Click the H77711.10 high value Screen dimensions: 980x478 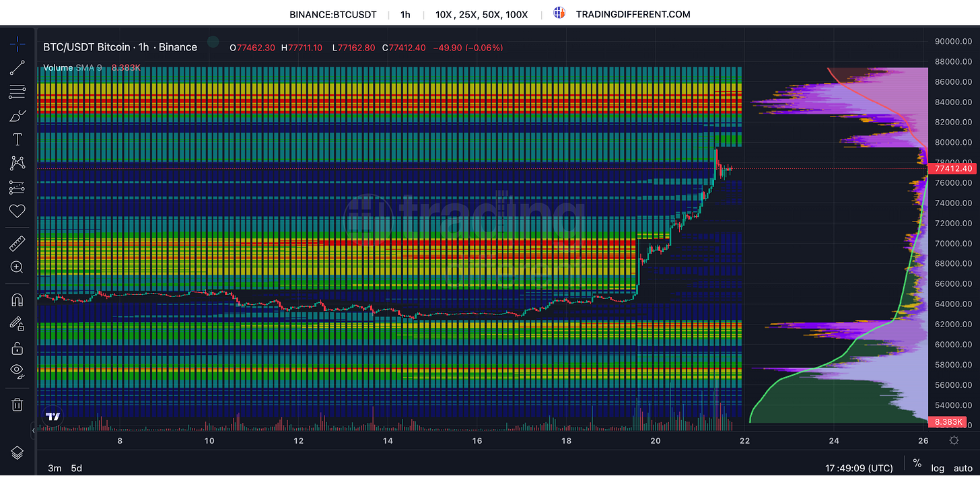[302, 48]
